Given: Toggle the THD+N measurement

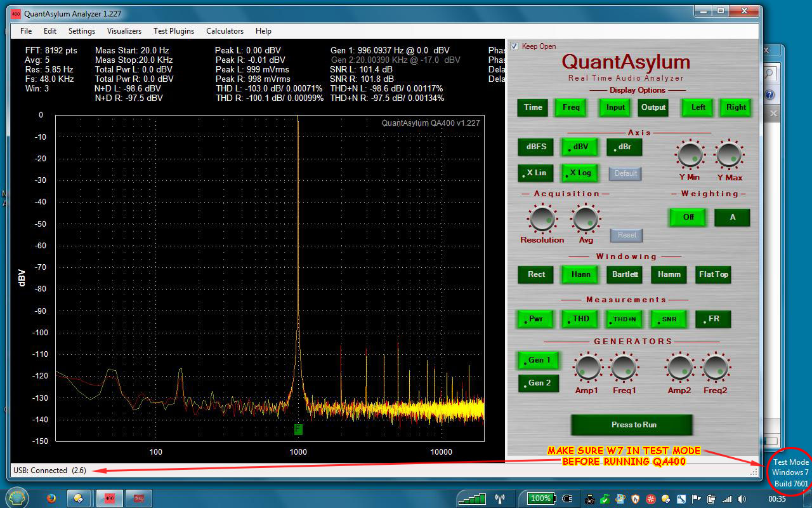Looking at the screenshot, I should [624, 319].
